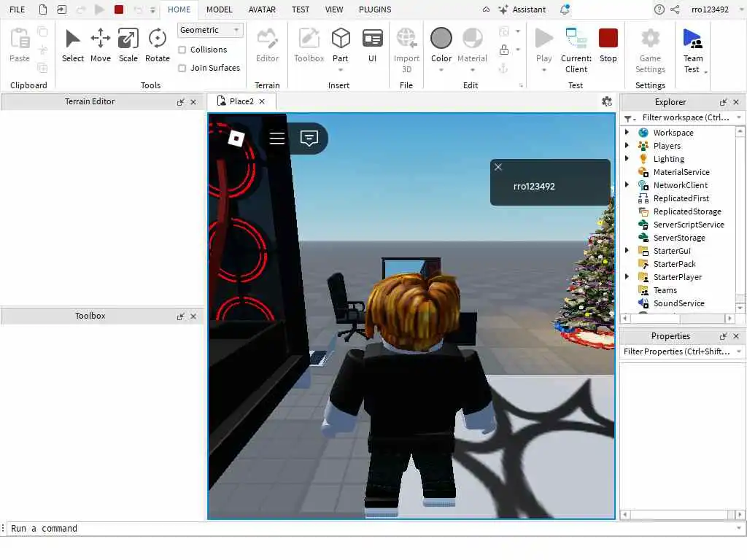Open the in-game hamburger menu
Screen dimensions: 747x560
point(276,138)
